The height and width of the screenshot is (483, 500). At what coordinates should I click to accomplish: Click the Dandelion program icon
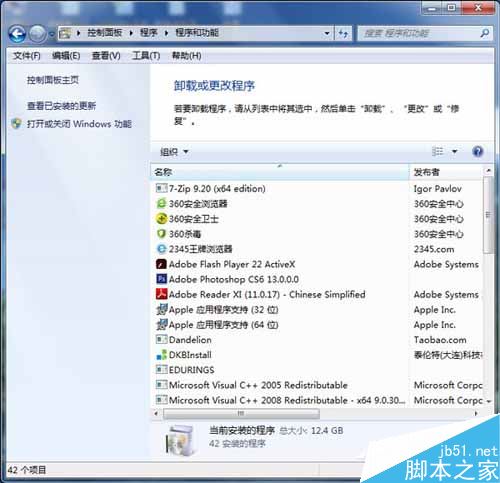click(162, 340)
